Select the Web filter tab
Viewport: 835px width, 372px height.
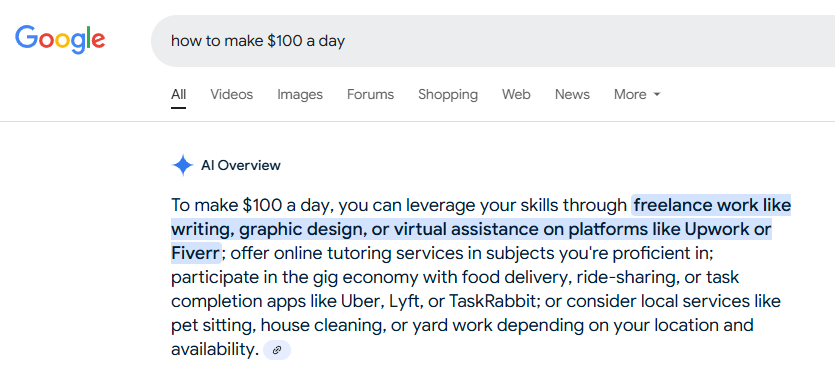point(516,94)
